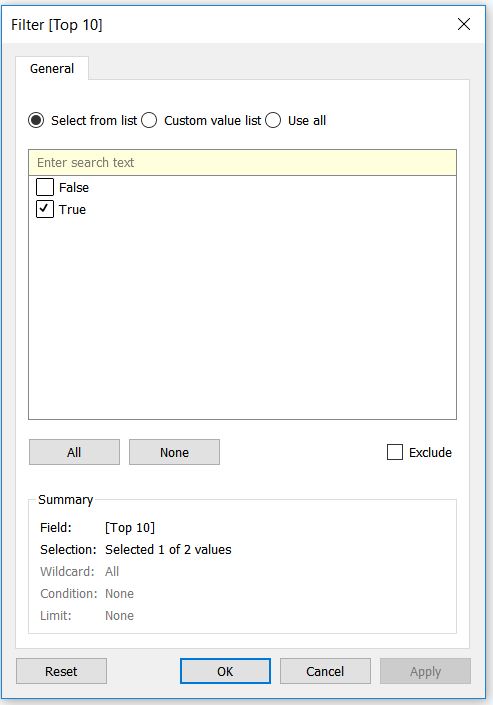Reset the filter with the Reset button

(x=61, y=671)
